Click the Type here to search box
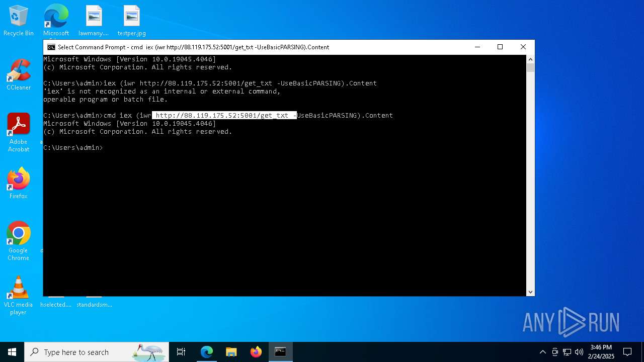Image resolution: width=644 pixels, height=362 pixels. (97, 352)
